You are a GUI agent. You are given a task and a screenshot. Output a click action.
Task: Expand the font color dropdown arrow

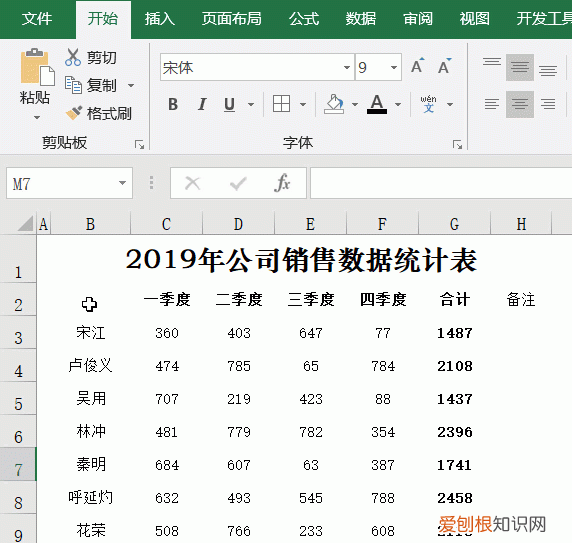click(398, 105)
